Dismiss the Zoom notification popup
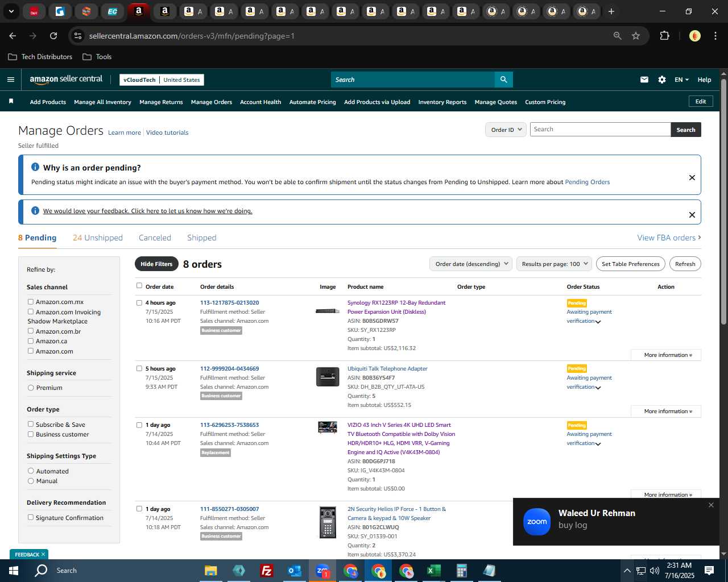This screenshot has height=582, width=728. point(711,505)
